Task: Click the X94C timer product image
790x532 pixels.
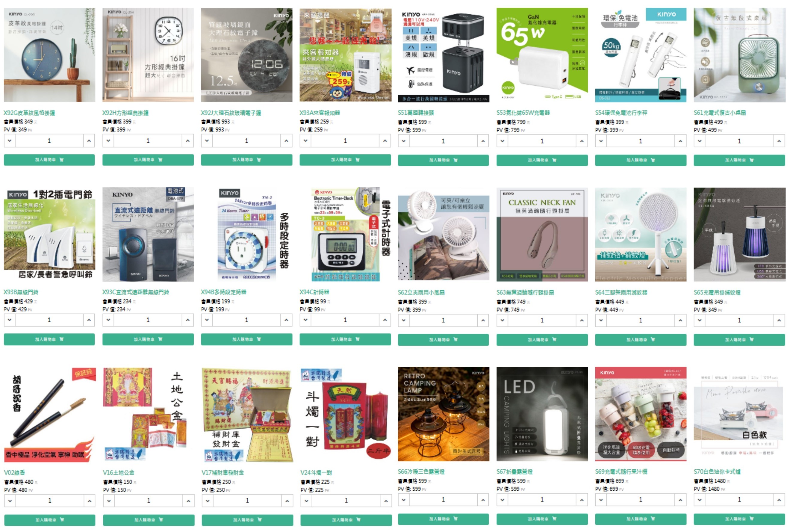Action: pyautogui.click(x=345, y=235)
